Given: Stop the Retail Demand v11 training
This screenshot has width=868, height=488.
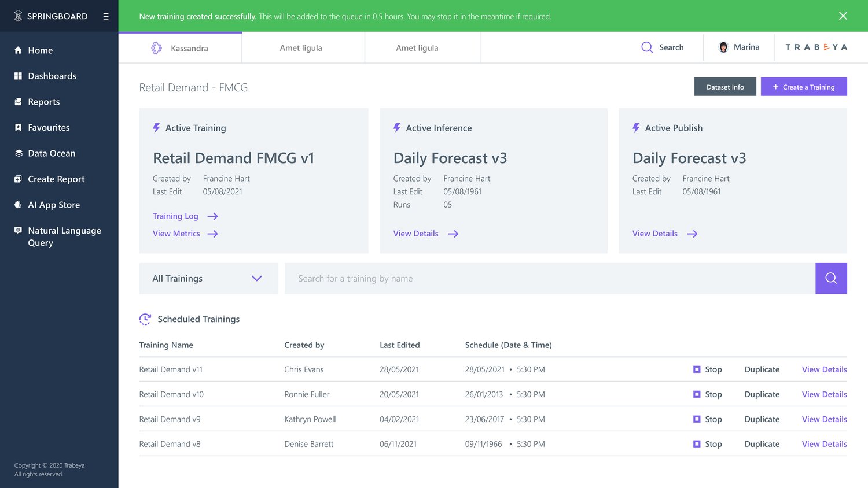Looking at the screenshot, I should [x=707, y=369].
